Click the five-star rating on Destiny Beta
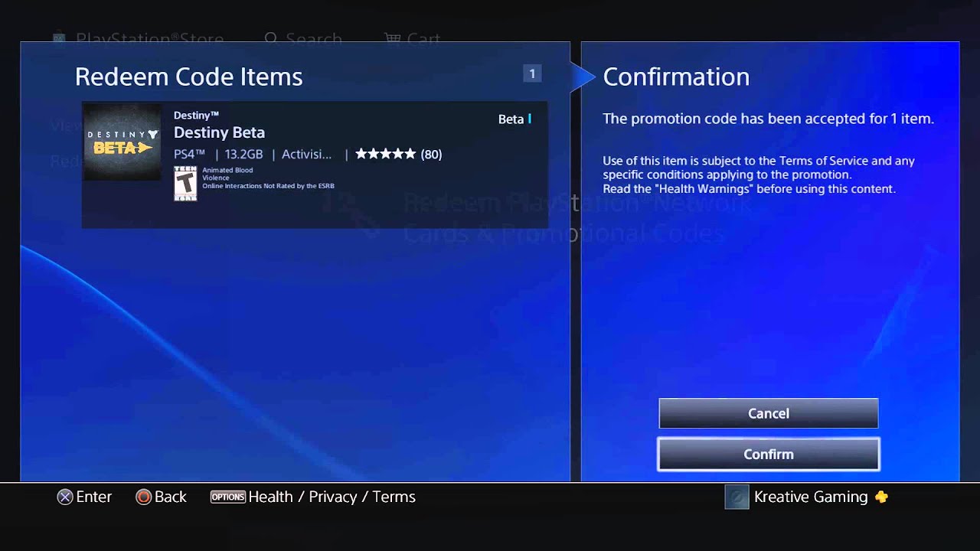 pyautogui.click(x=385, y=154)
